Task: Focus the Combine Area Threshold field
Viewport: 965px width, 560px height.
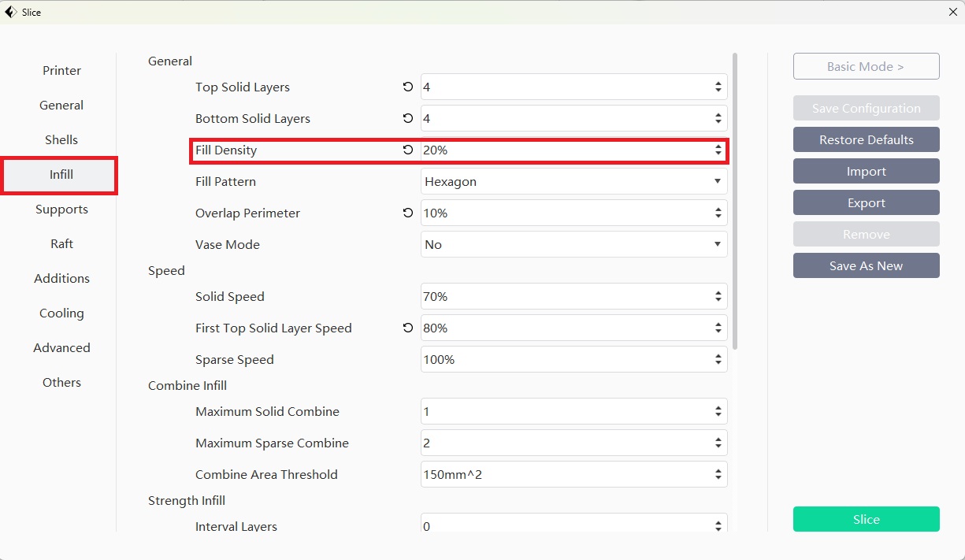Action: [x=563, y=475]
